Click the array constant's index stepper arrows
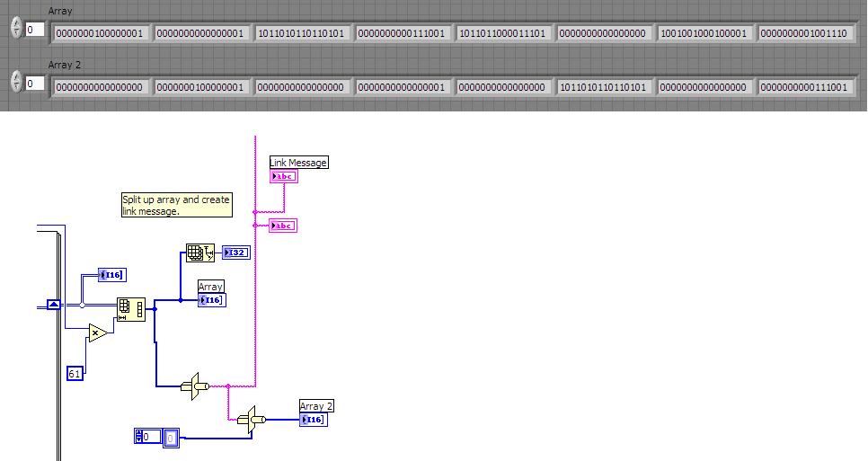The width and height of the screenshot is (868, 461). click(x=138, y=436)
